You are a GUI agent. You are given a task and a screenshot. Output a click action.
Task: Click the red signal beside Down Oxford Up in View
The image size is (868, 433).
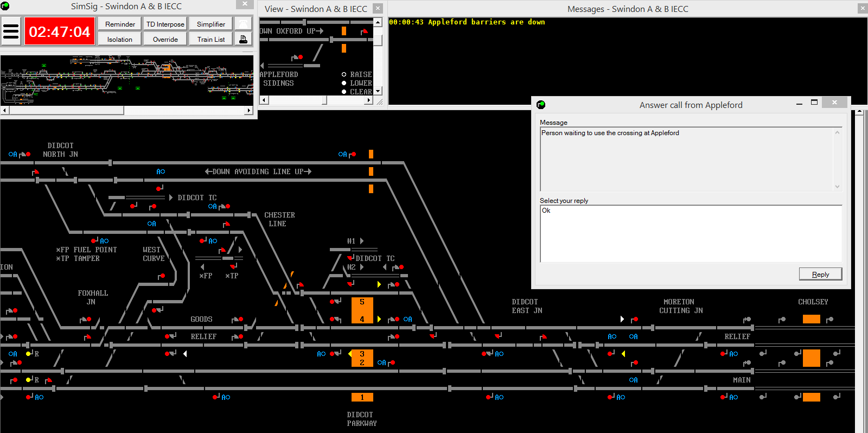[364, 31]
